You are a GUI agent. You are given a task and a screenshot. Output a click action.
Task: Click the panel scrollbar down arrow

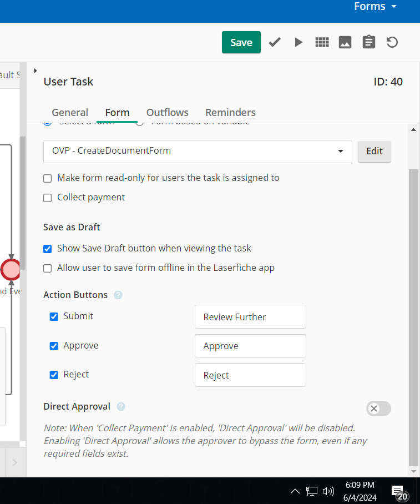(413, 472)
